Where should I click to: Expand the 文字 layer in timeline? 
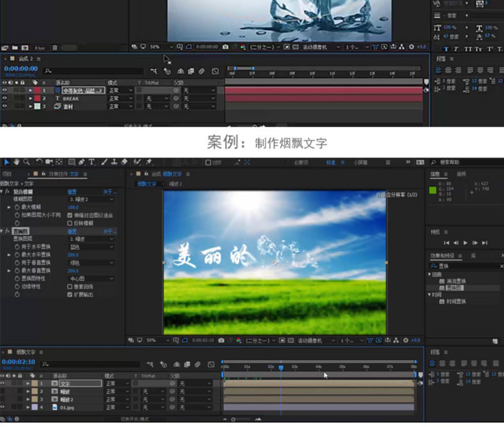[x=28, y=383]
